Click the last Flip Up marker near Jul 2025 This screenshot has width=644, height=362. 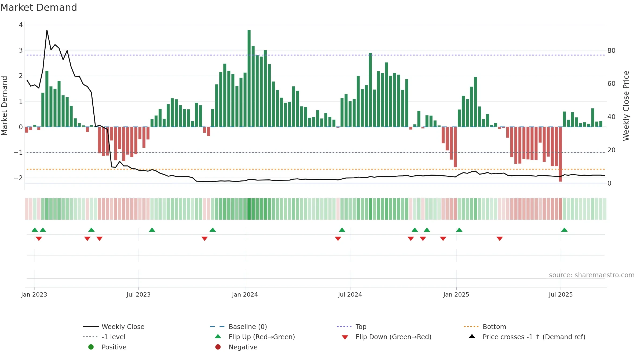[x=564, y=230]
